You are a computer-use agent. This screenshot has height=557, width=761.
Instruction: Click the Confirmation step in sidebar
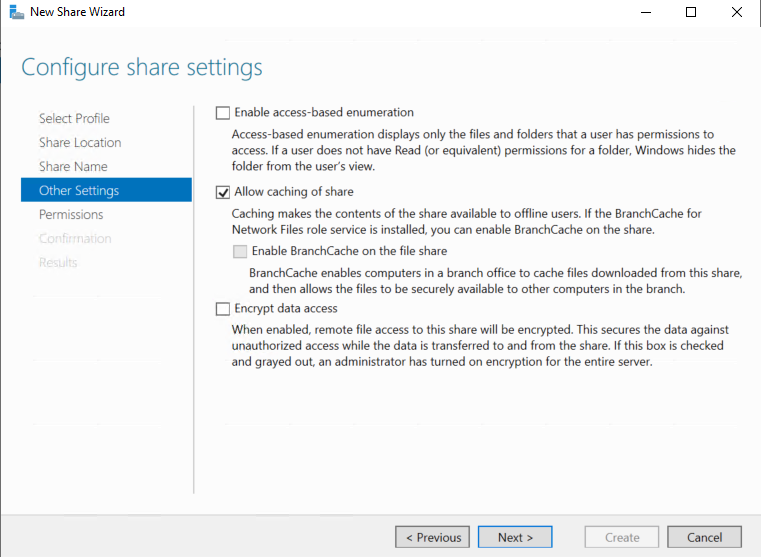tap(75, 238)
